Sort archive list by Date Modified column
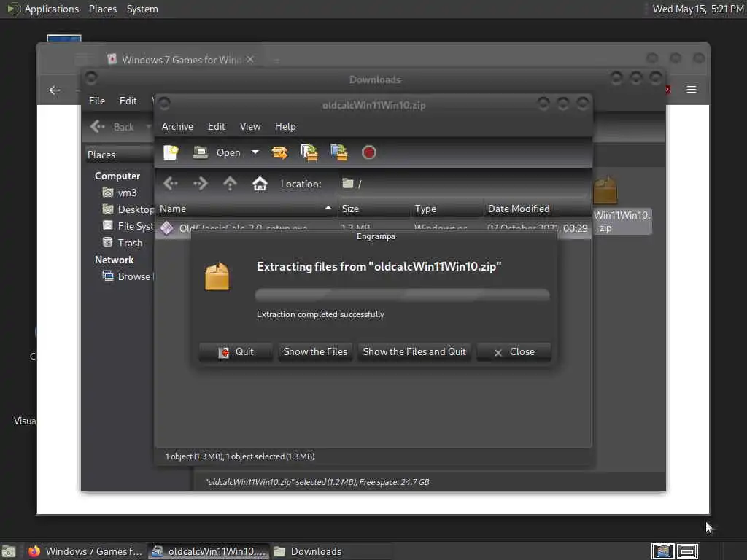747x560 pixels. tap(537, 209)
